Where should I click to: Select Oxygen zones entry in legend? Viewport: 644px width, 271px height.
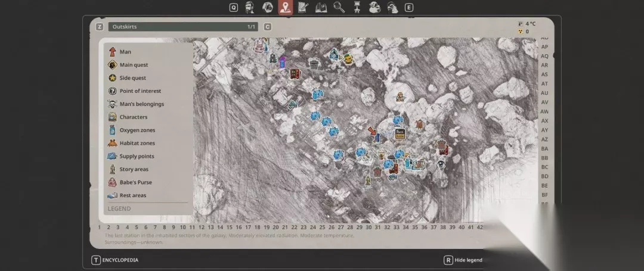coord(132,130)
